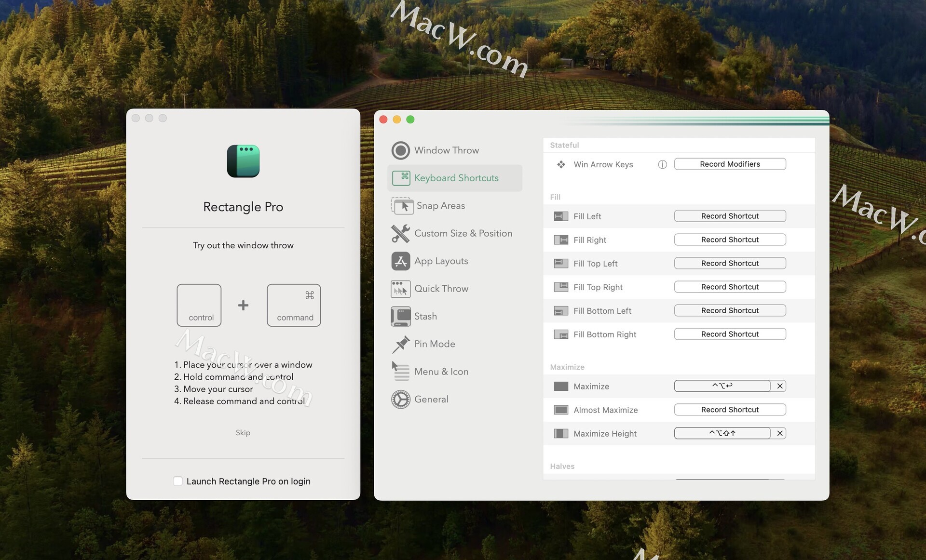Record Shortcut for Fill Bottom Right
926x560 pixels.
click(730, 334)
